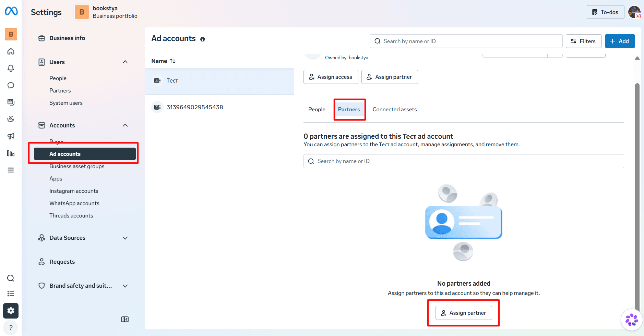Open the Insights bar chart icon
The image size is (644, 336).
click(x=11, y=153)
